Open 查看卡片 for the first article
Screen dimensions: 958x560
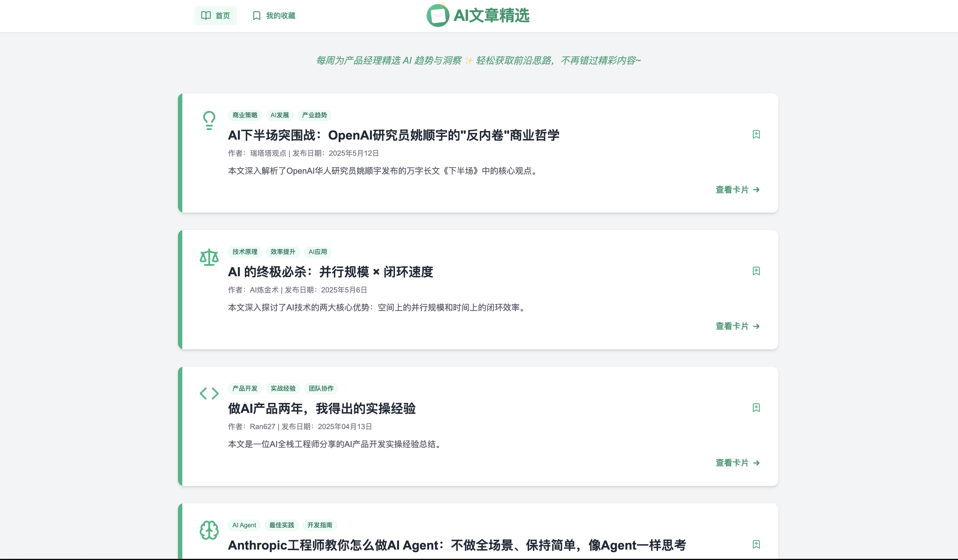(733, 190)
